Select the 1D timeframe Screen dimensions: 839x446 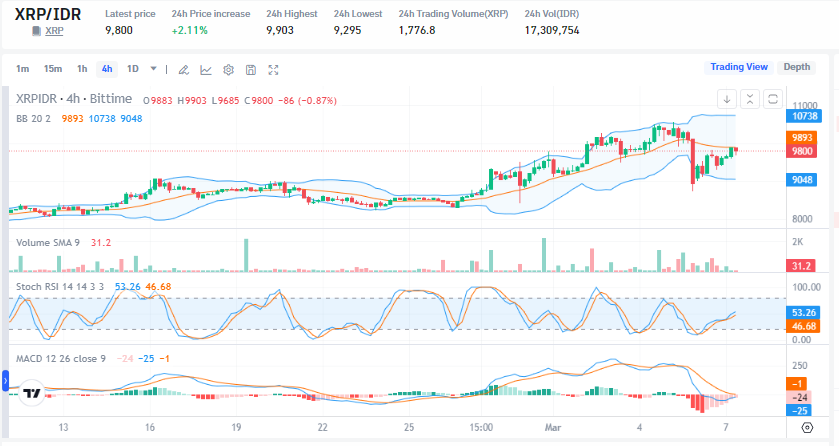coord(132,69)
